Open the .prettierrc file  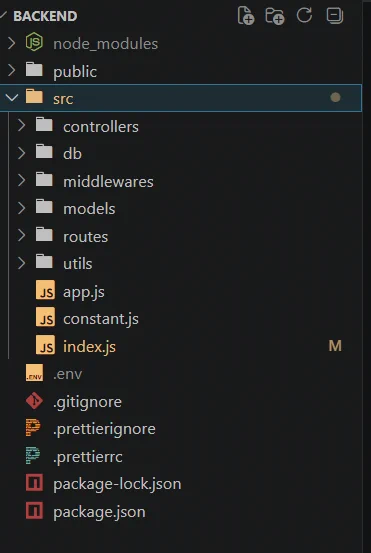tap(88, 457)
